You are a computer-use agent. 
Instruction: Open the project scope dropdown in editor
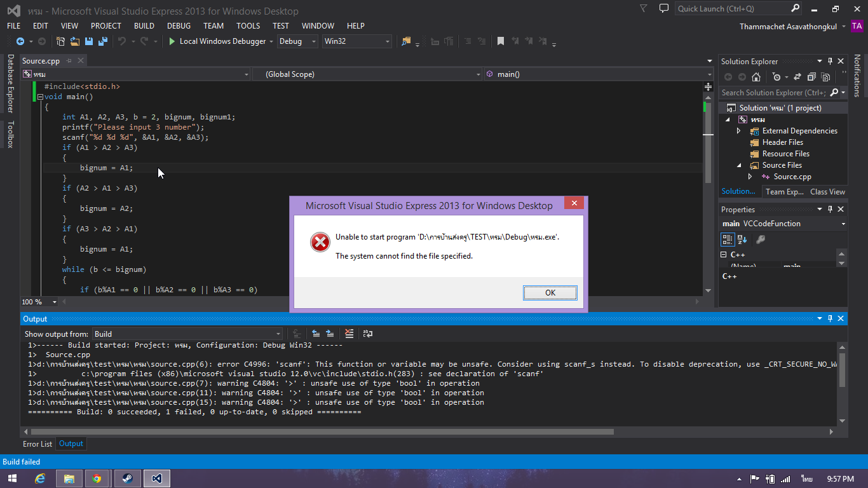click(135, 74)
